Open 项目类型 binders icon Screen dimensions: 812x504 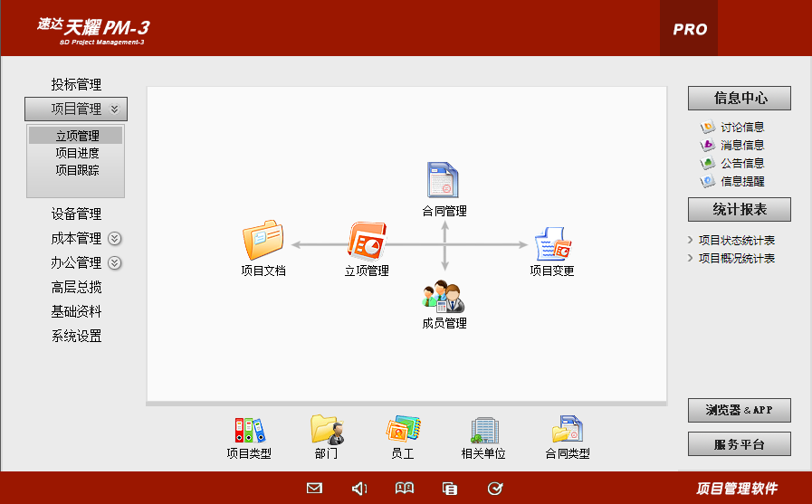point(249,429)
